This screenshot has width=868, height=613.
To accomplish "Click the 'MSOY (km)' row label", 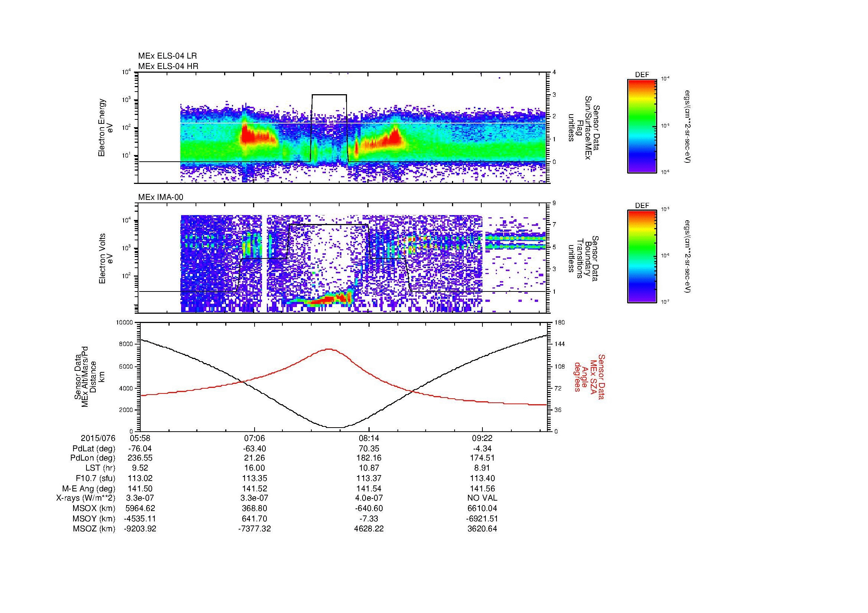I will (x=94, y=518).
